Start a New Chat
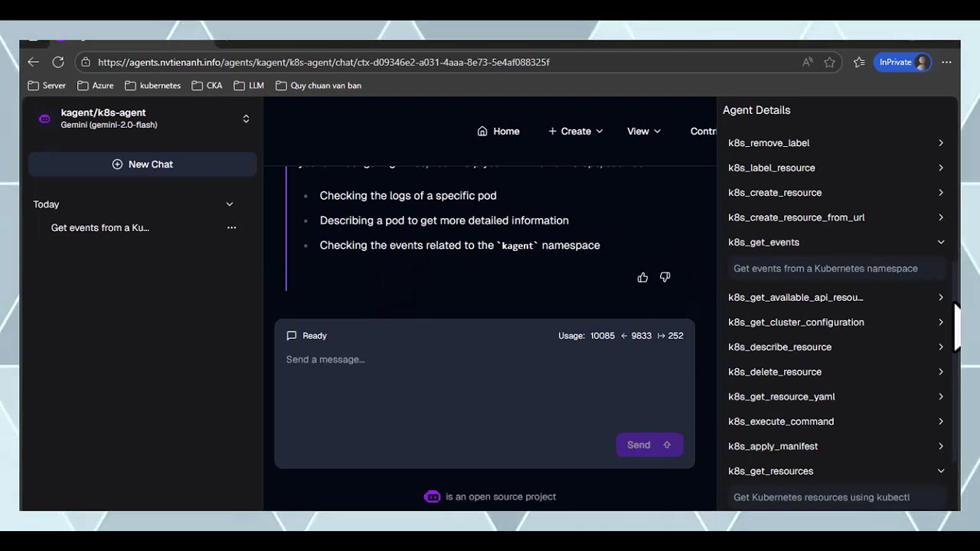Image resolution: width=980 pixels, height=551 pixels. click(x=142, y=165)
